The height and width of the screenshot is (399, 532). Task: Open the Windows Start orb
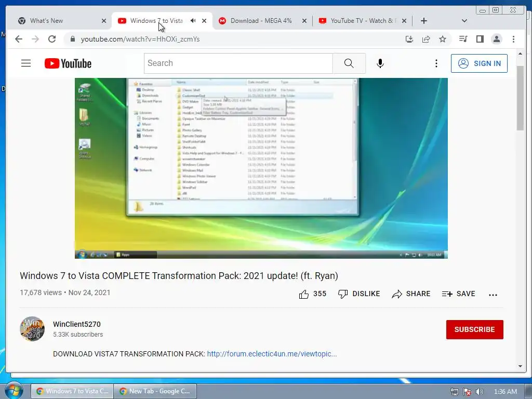tap(14, 391)
